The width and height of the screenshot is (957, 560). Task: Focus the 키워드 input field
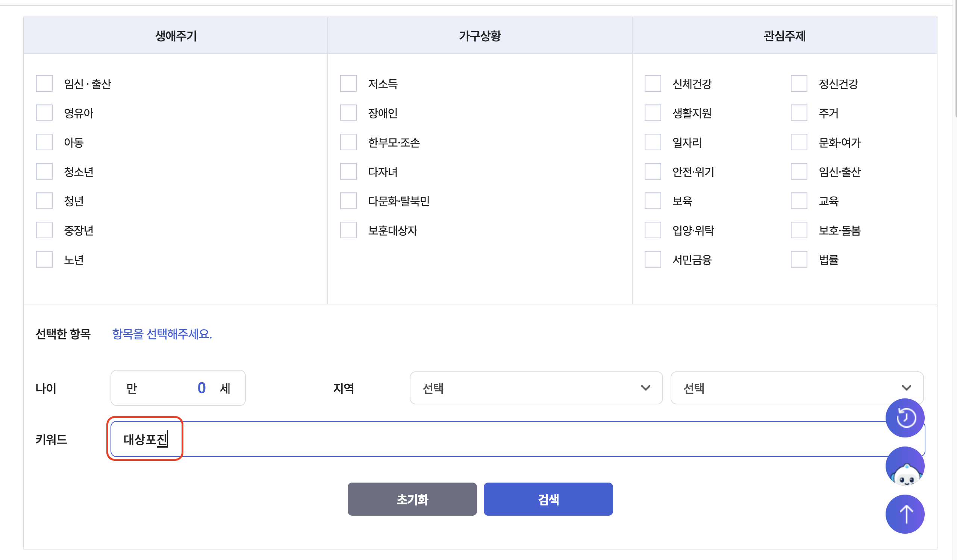pos(494,439)
